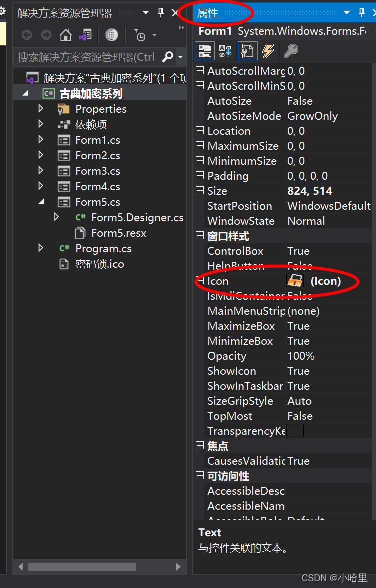Image resolution: width=376 pixels, height=588 pixels.
Task: Expand the Form1.cs node
Action: [x=41, y=140]
